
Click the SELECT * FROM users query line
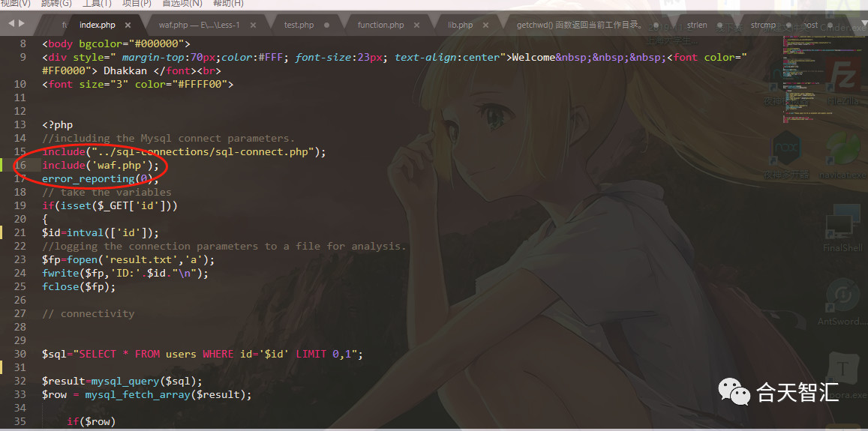point(203,354)
